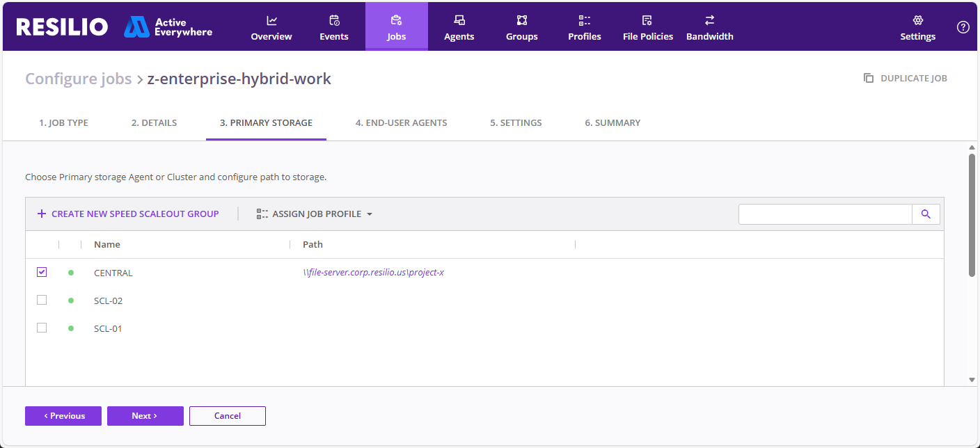Click the Next button
980x448 pixels.
tap(145, 416)
